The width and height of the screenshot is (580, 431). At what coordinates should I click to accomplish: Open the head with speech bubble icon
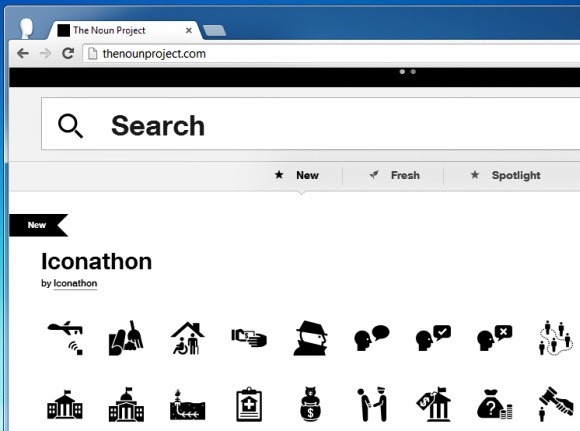click(372, 338)
